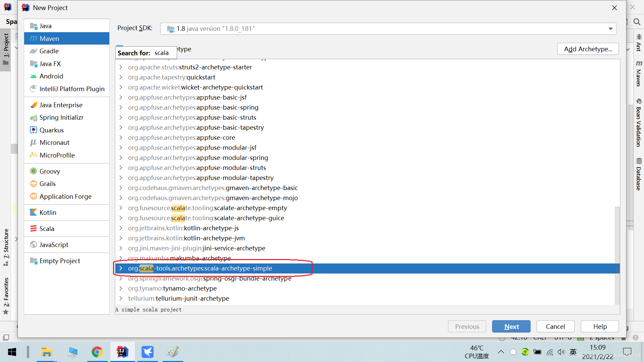Click the Java Enterprise icon
Image resolution: width=644 pixels, height=362 pixels.
[34, 105]
